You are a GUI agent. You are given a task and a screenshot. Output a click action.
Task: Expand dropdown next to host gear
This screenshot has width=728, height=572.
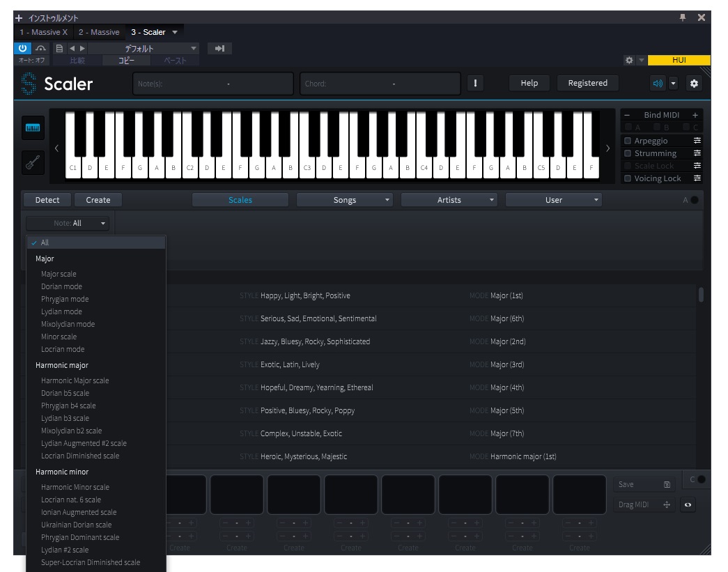coord(641,60)
